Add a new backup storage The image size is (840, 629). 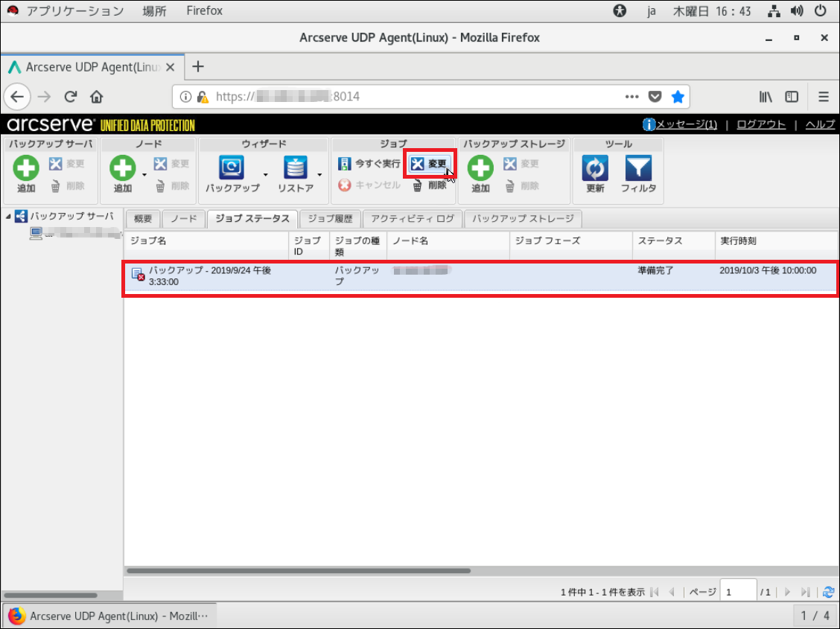pos(480,174)
